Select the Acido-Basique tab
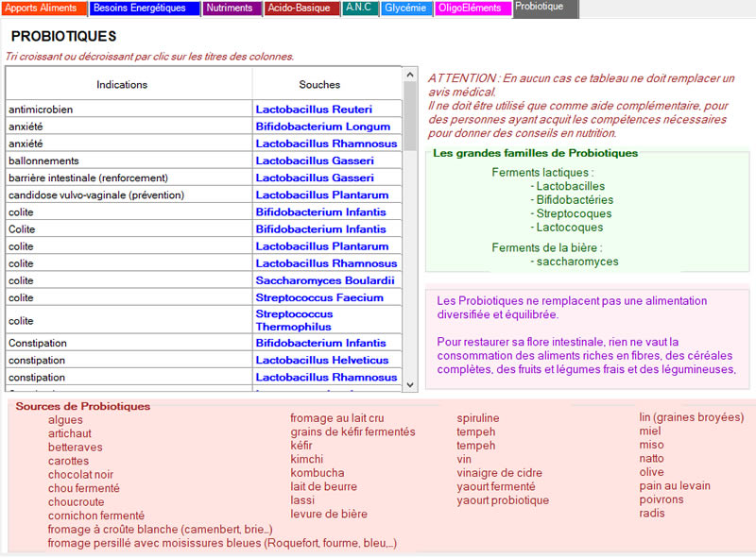 coord(300,8)
